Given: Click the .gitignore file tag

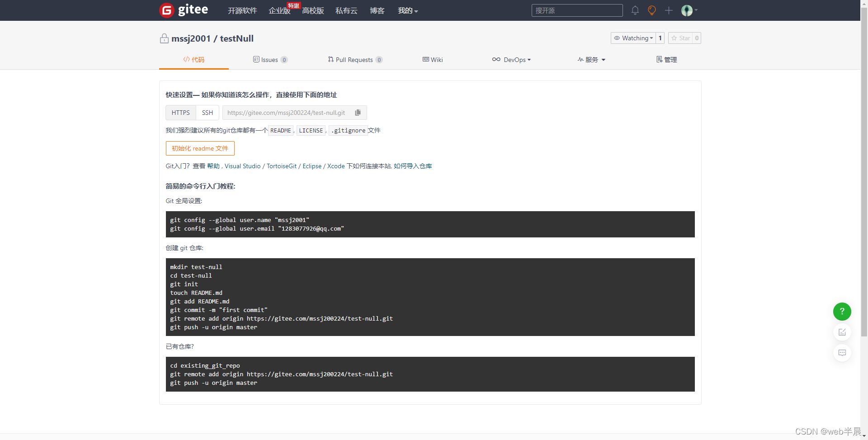Looking at the screenshot, I should (348, 131).
